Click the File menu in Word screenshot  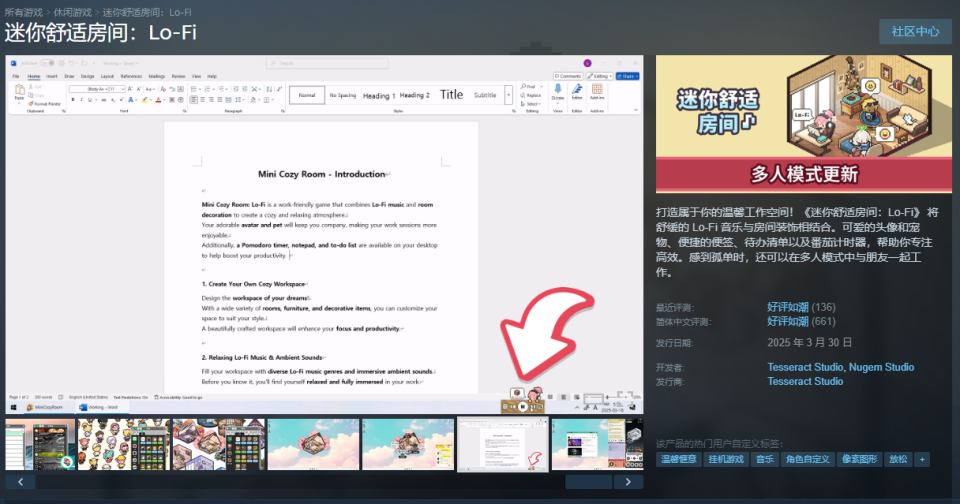click(16, 77)
